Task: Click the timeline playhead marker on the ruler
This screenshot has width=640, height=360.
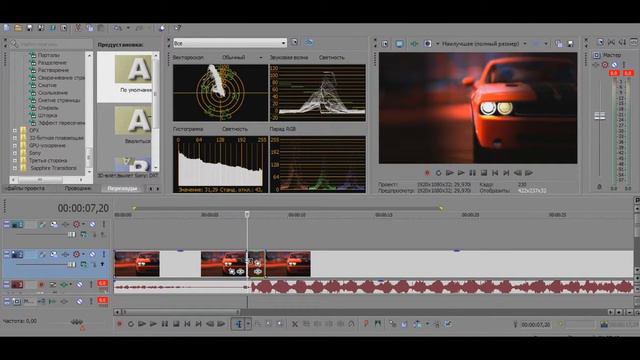Action: 247,214
